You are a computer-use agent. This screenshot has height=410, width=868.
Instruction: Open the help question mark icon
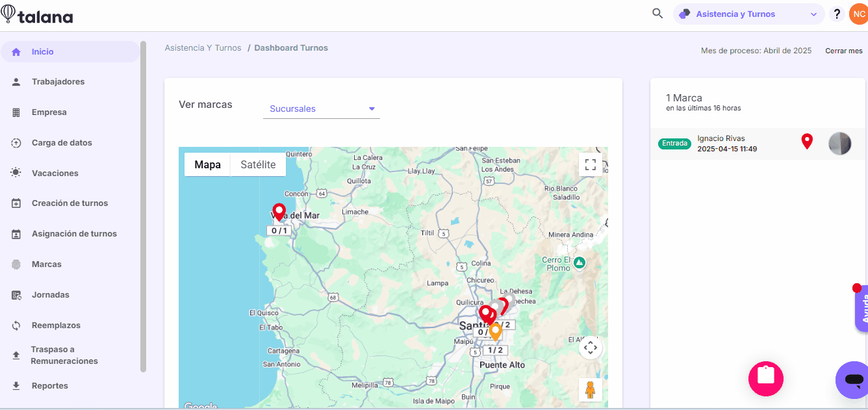837,14
